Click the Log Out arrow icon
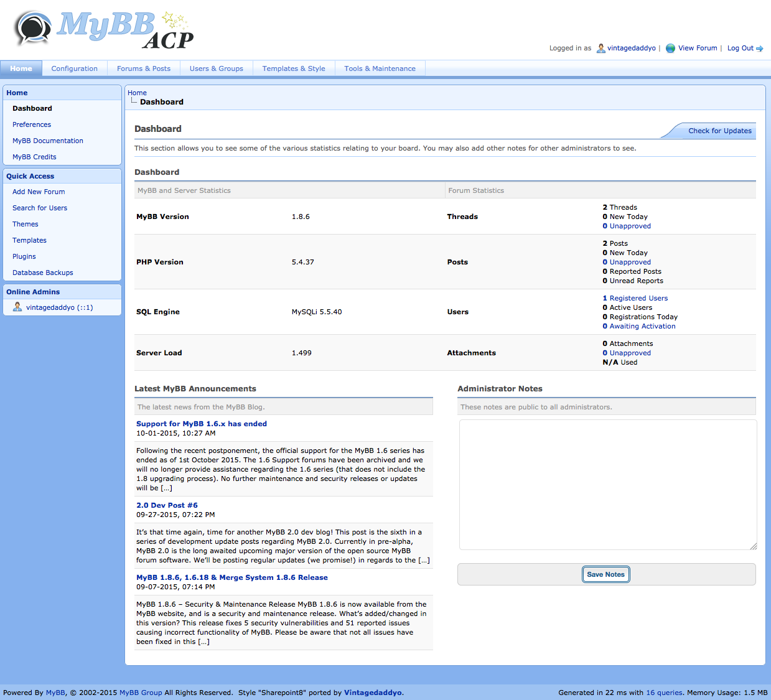The height and width of the screenshot is (700, 771). pyautogui.click(x=760, y=49)
